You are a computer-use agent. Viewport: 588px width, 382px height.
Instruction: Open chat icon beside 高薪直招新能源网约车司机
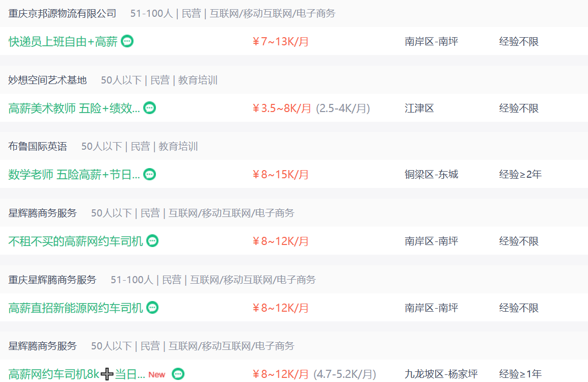tap(152, 308)
